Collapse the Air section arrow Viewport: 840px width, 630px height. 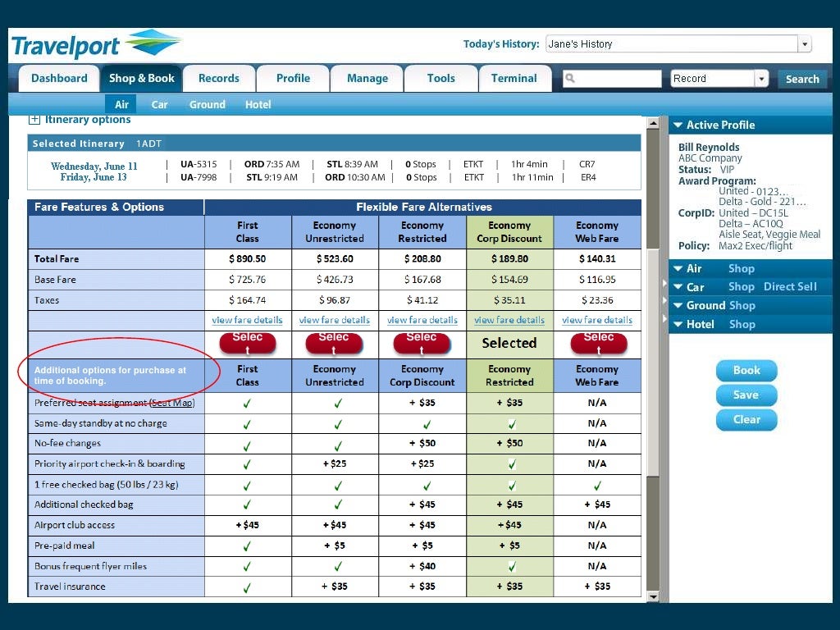click(x=678, y=268)
